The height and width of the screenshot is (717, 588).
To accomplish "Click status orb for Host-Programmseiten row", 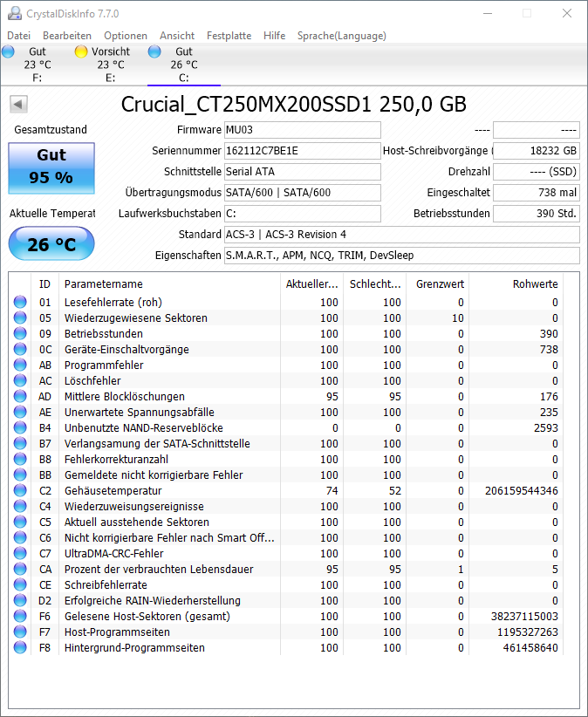I will click(x=20, y=632).
